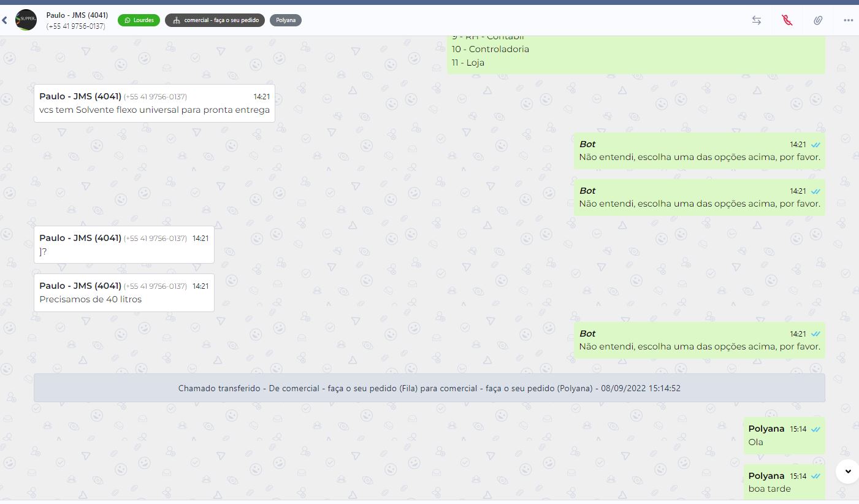The width and height of the screenshot is (859, 504).
Task: Click the department hierarchy icon in comercial tag
Action: [177, 20]
